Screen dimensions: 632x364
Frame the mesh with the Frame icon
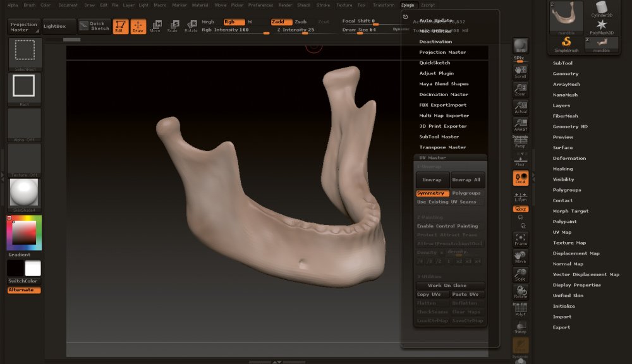pos(520,240)
